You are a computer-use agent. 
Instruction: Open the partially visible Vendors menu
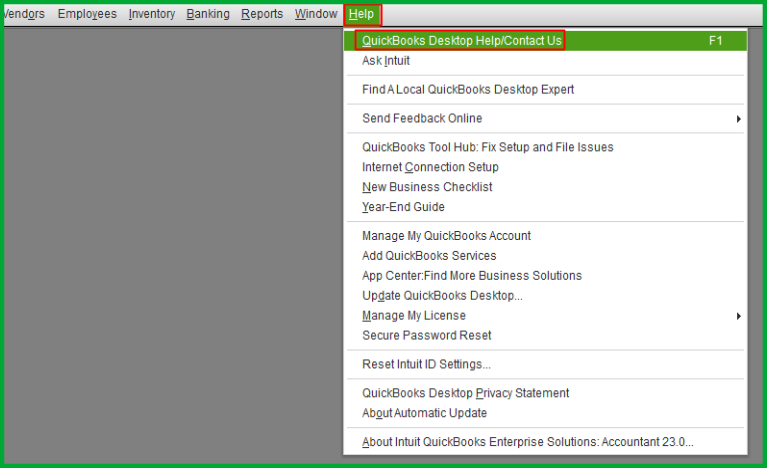[x=24, y=14]
